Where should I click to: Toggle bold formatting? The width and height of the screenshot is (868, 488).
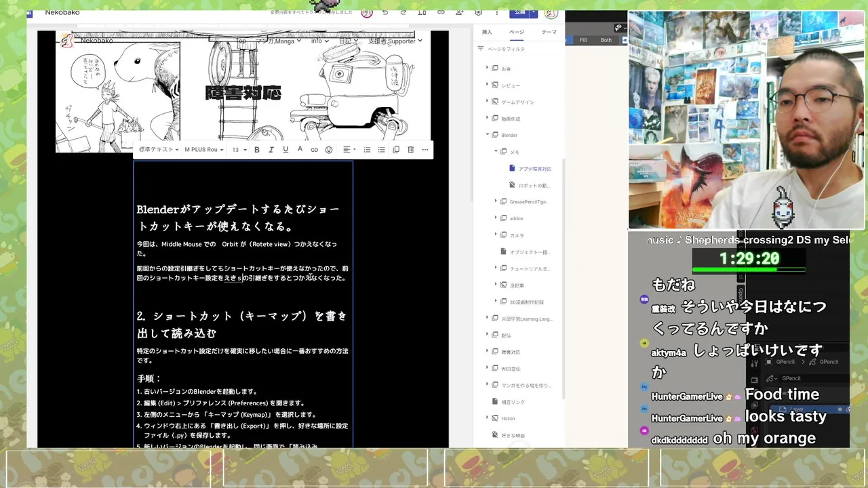(257, 150)
